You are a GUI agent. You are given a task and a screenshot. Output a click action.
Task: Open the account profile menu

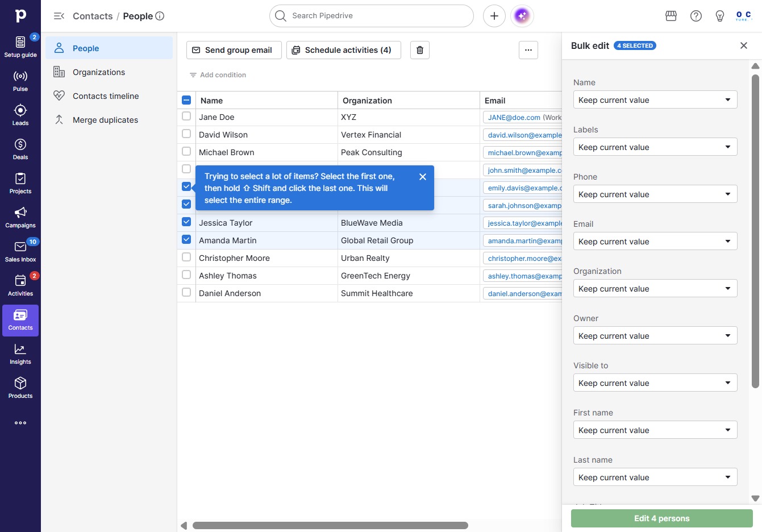click(x=744, y=16)
